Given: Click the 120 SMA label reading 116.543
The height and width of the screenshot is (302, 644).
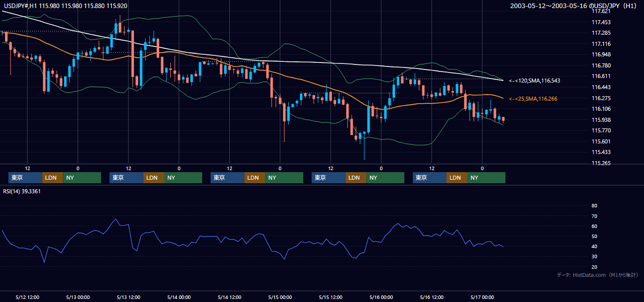Looking at the screenshot, I should (534, 81).
